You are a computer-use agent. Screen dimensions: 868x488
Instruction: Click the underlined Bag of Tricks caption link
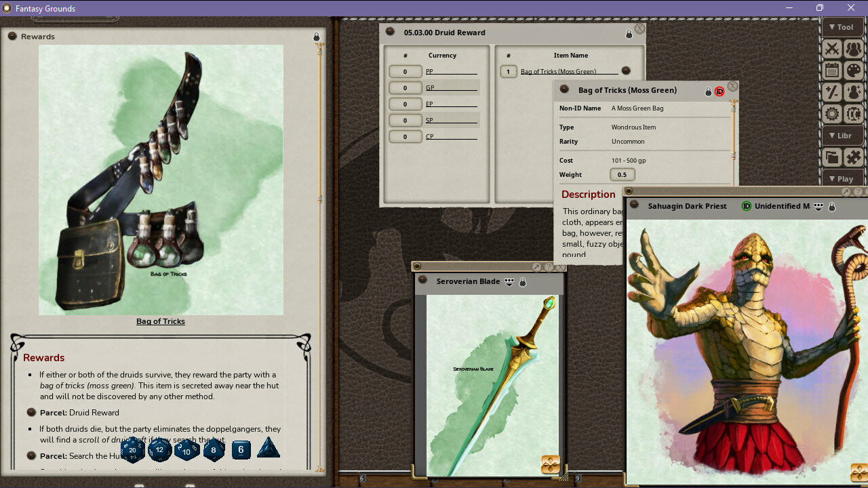(x=160, y=321)
